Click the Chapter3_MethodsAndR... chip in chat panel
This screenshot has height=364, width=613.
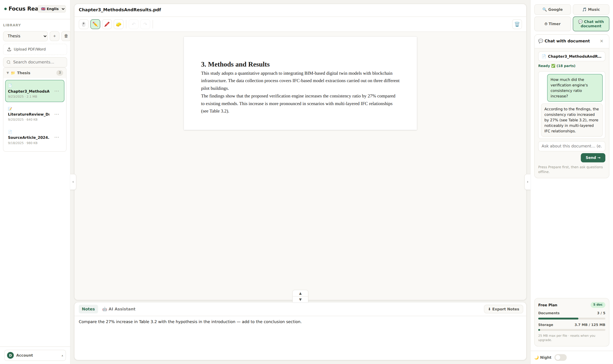pyautogui.click(x=572, y=56)
